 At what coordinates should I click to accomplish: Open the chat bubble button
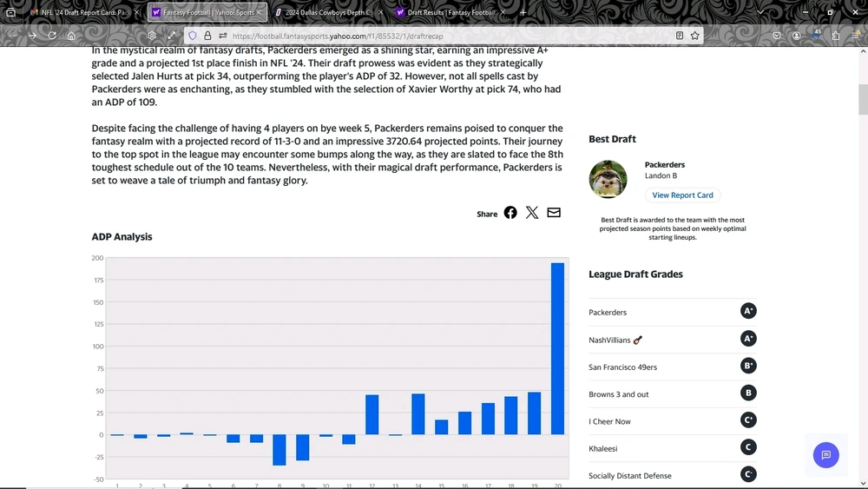(825, 454)
